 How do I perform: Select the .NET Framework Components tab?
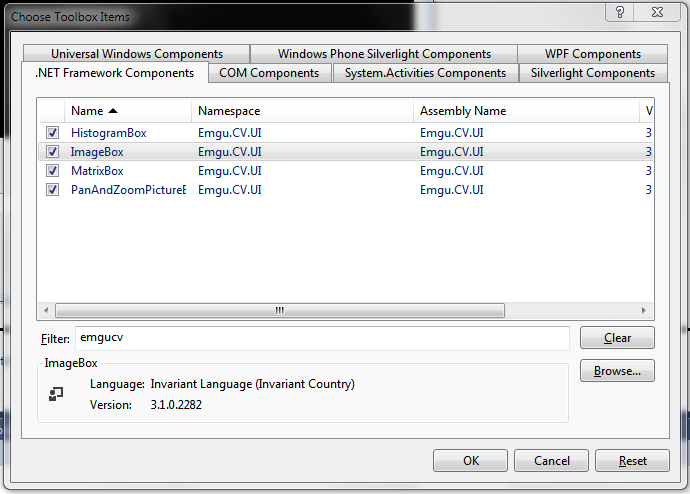point(114,73)
